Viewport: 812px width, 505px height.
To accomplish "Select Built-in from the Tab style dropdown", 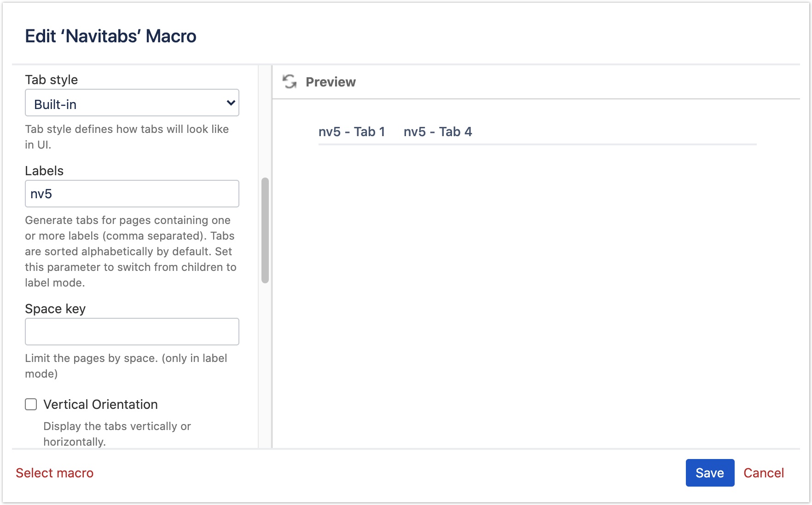I will pos(132,103).
